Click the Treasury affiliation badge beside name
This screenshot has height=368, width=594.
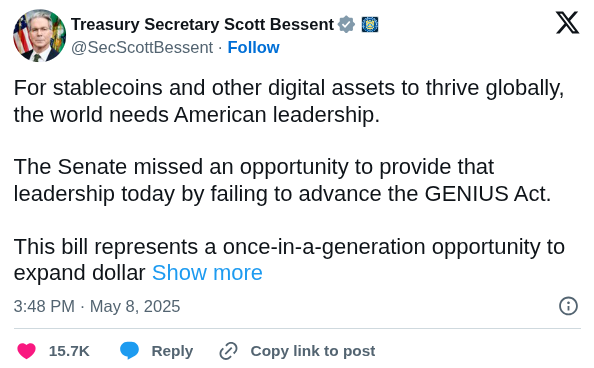370,25
